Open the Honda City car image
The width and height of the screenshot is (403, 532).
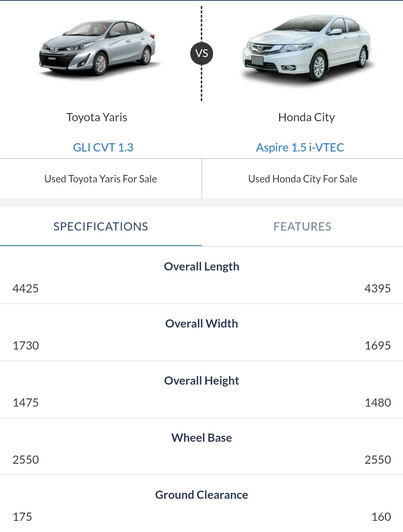coord(306,48)
